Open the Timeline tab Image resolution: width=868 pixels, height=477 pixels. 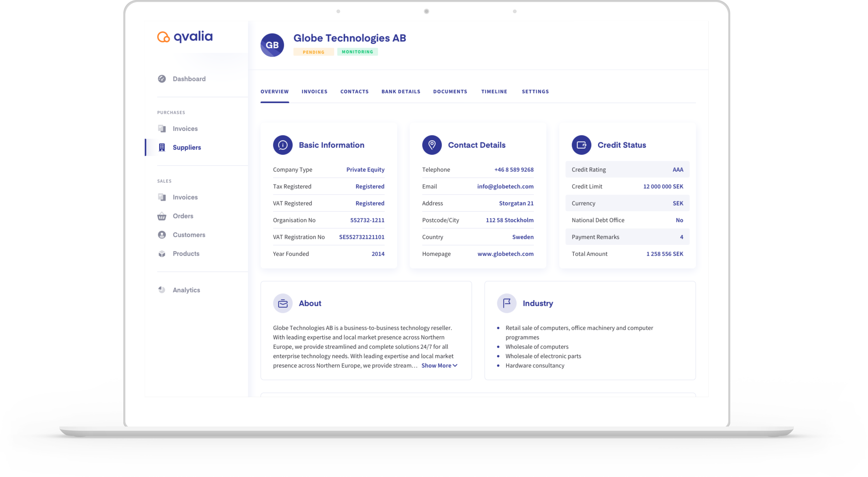pyautogui.click(x=494, y=92)
